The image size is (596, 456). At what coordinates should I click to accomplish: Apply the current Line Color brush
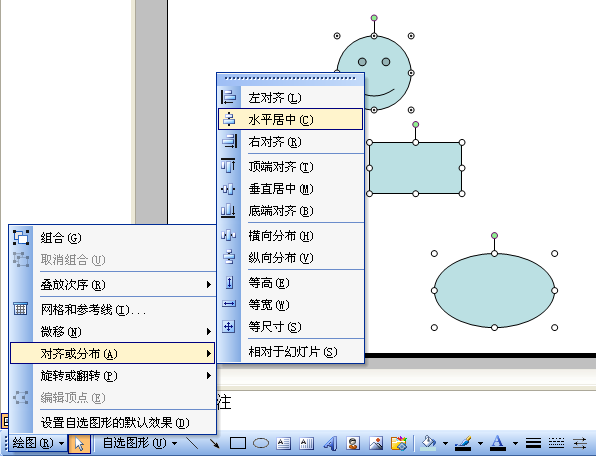coord(463,443)
